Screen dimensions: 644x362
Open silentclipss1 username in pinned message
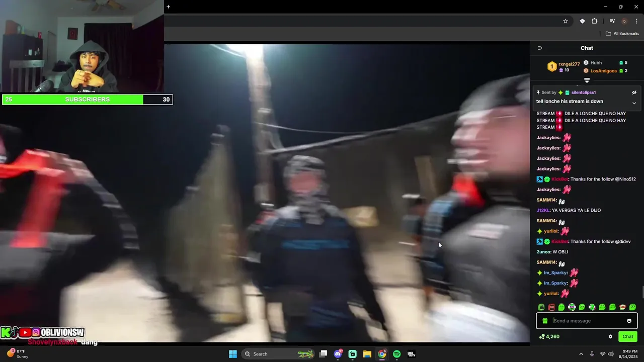point(584,93)
